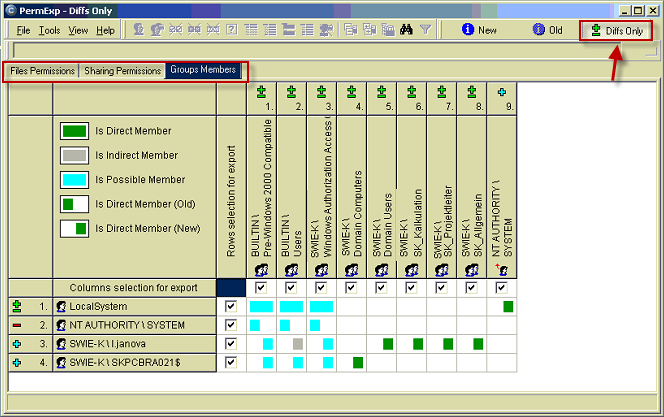This screenshot has width=664, height=417.
Task: Switch to the Sharing Permissions tab
Action: 122,71
